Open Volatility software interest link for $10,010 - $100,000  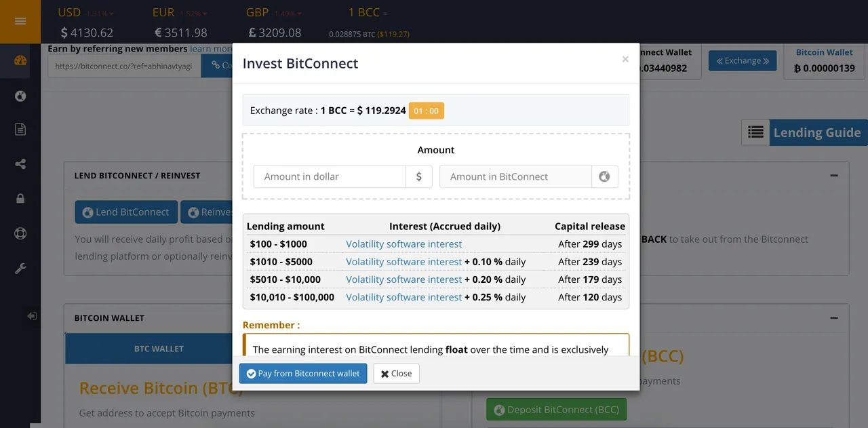(404, 296)
